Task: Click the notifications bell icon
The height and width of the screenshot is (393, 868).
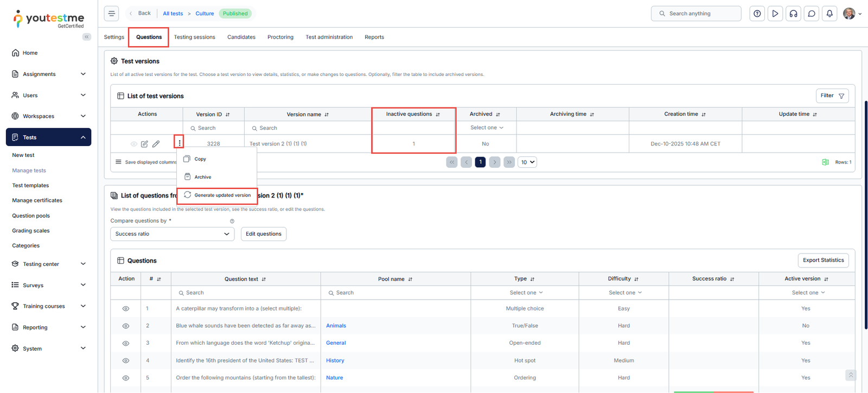Action: (829, 14)
